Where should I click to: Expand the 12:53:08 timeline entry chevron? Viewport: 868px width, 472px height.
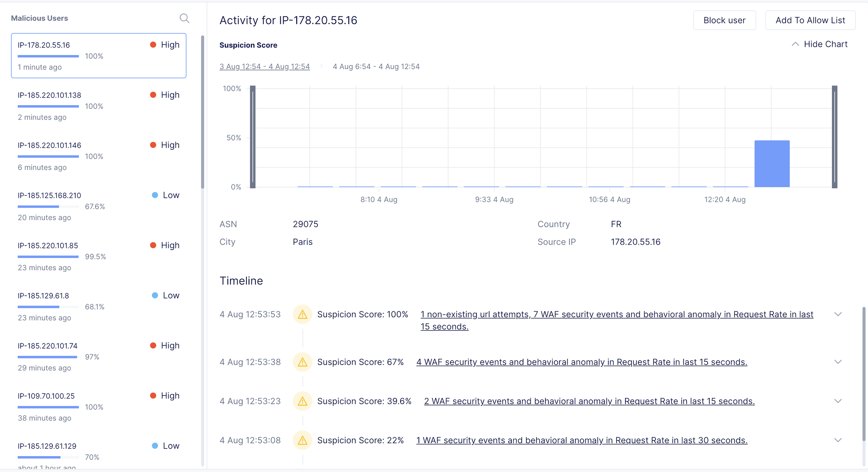[x=838, y=440]
